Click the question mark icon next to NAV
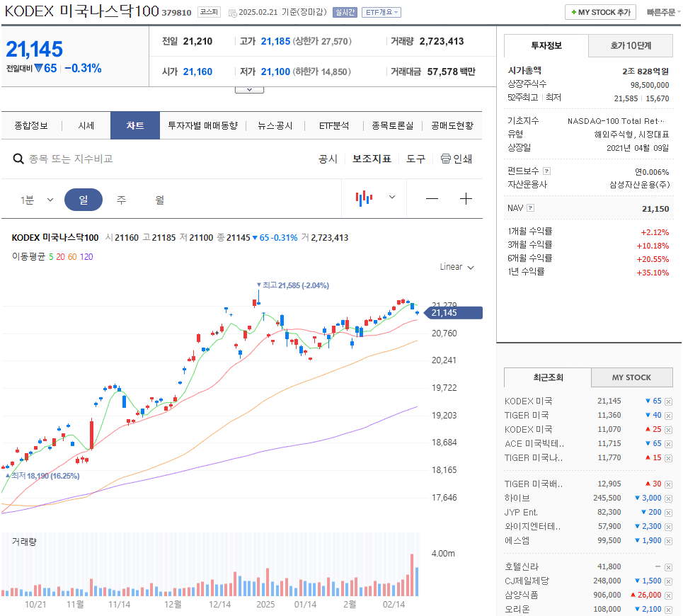 click(532, 207)
